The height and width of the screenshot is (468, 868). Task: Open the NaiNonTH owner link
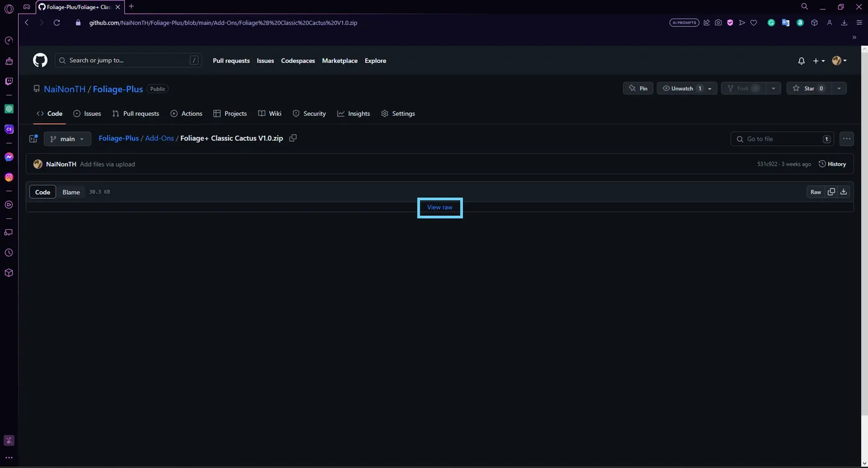point(64,89)
